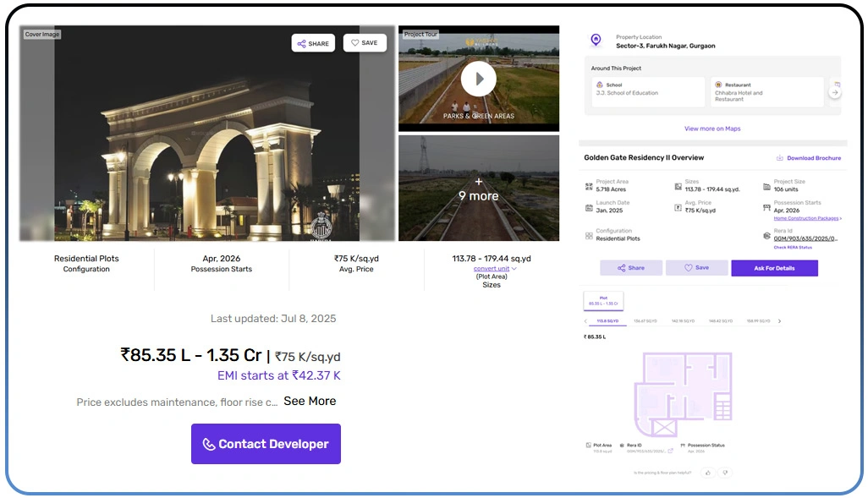Click the phone icon in Contact Developer
The width and height of the screenshot is (868, 498).
coord(208,443)
